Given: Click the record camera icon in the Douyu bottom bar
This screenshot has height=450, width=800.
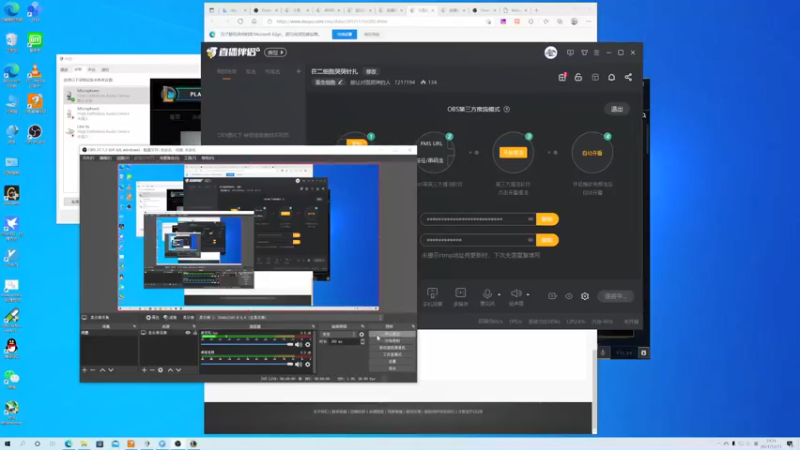Looking at the screenshot, I should [552, 296].
